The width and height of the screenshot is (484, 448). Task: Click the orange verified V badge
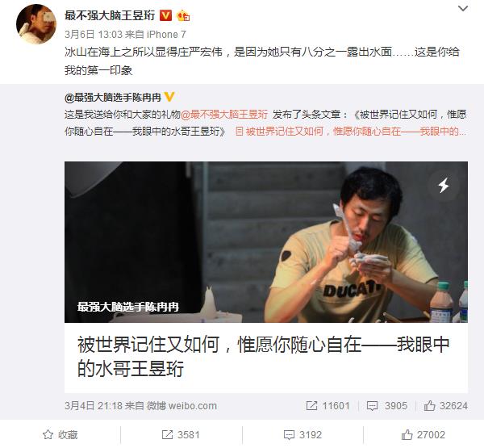pyautogui.click(x=165, y=15)
